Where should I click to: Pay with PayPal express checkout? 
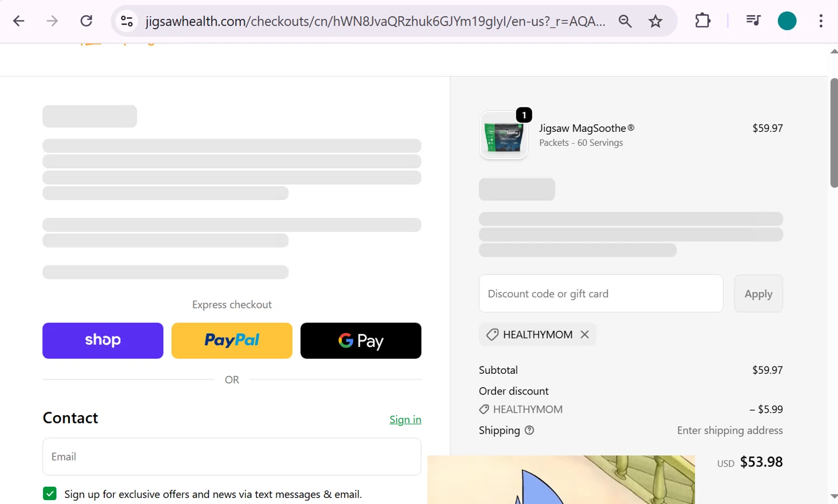[232, 340]
